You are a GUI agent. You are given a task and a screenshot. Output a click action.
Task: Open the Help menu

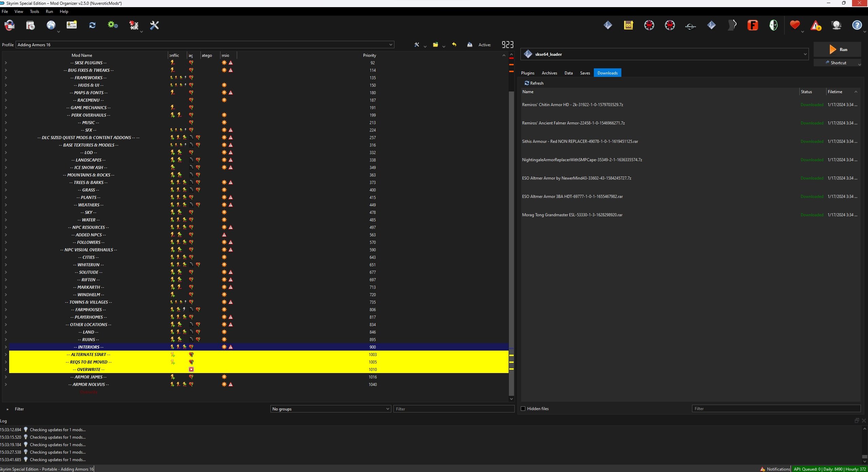point(64,11)
